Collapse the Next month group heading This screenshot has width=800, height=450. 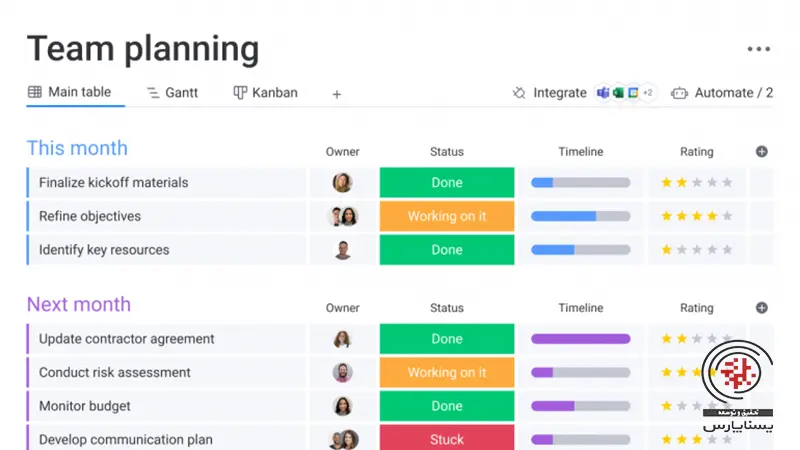pos(79,304)
